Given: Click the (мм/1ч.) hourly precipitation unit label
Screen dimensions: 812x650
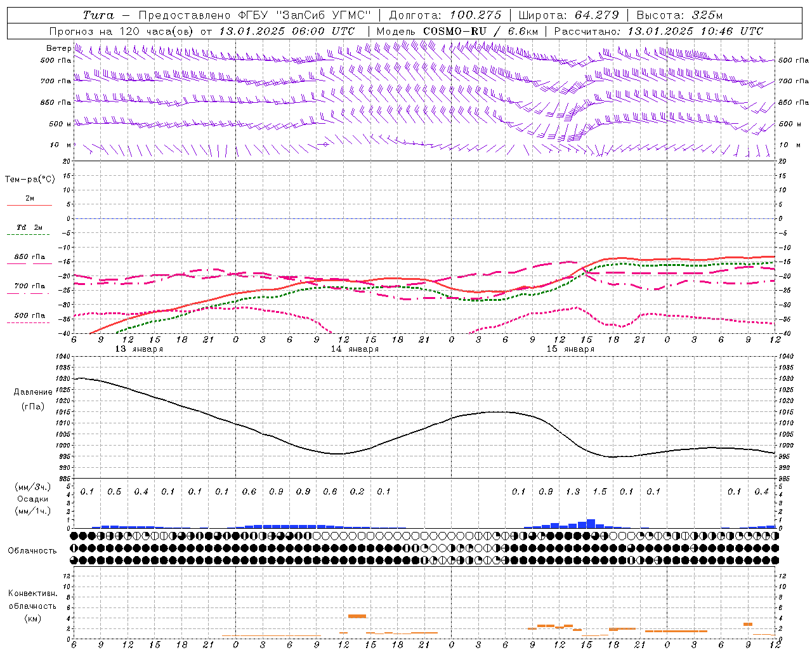Looking at the screenshot, I should pos(32,511).
